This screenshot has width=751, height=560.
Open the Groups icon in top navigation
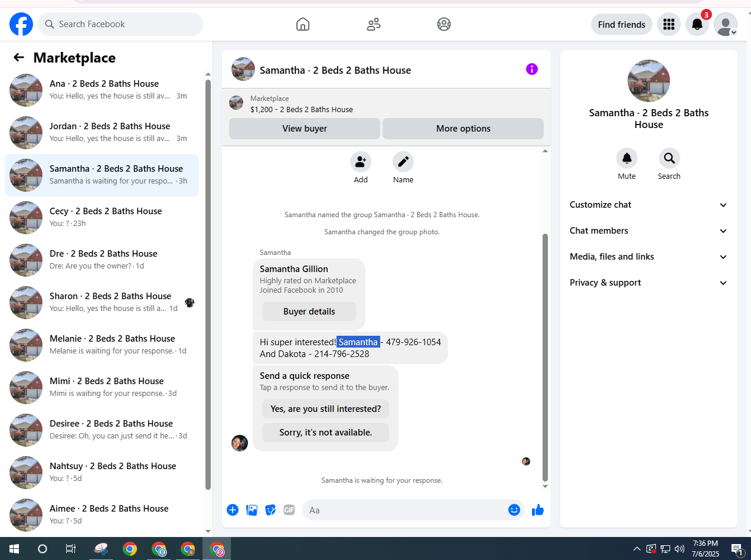(444, 24)
